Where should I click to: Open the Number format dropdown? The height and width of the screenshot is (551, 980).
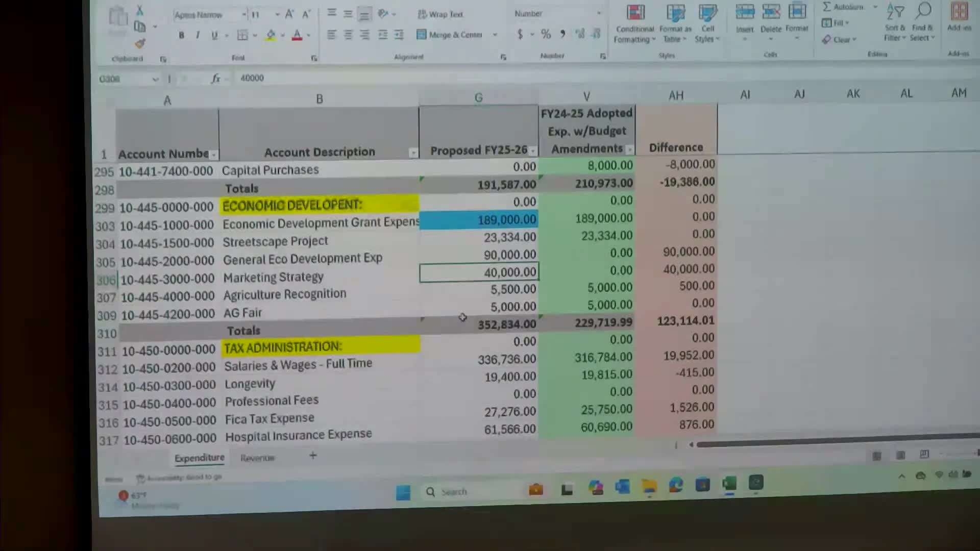coord(599,14)
